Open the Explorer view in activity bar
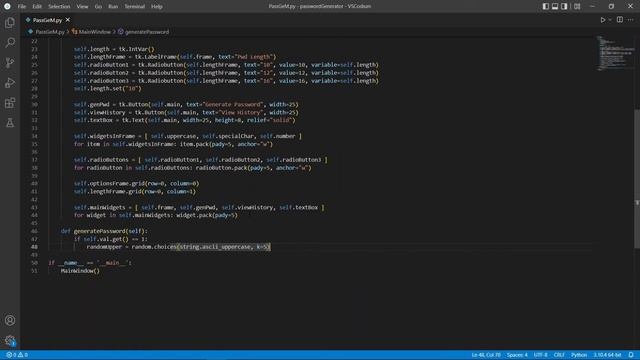 10,23
